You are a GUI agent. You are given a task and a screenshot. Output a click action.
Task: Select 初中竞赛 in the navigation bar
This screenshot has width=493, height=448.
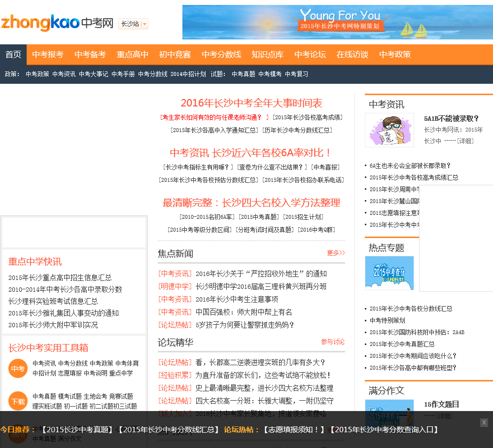point(175,54)
